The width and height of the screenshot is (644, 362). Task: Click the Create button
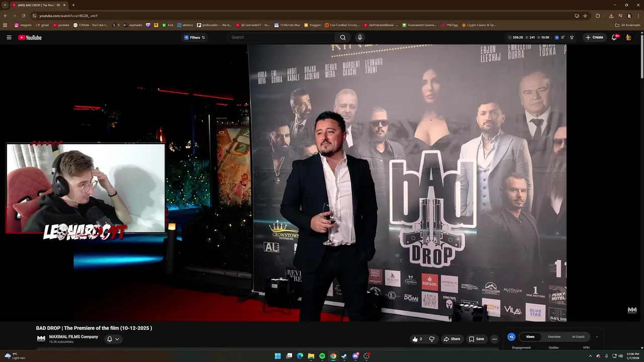(x=594, y=37)
